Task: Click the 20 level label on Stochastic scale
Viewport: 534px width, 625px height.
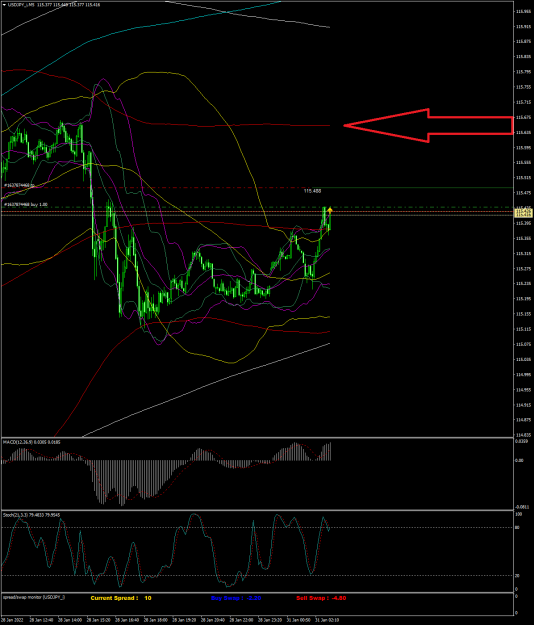Action: tap(518, 576)
